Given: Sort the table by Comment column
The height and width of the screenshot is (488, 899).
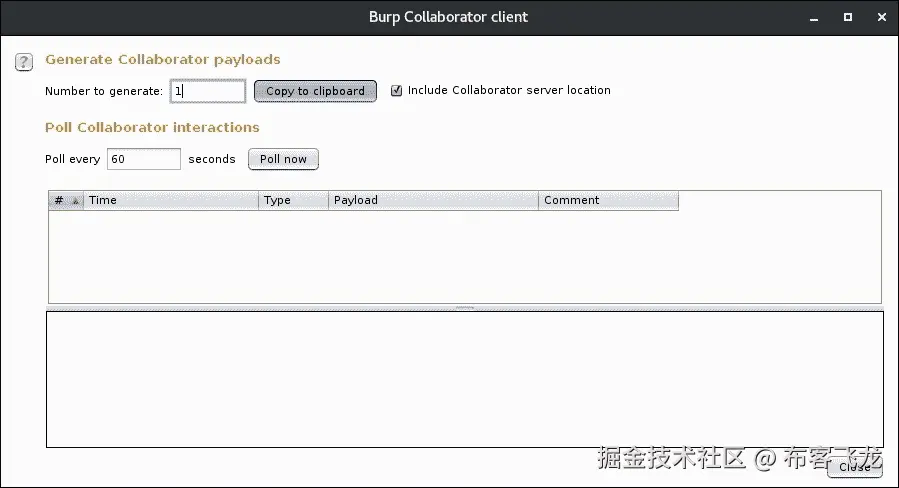Looking at the screenshot, I should [608, 200].
